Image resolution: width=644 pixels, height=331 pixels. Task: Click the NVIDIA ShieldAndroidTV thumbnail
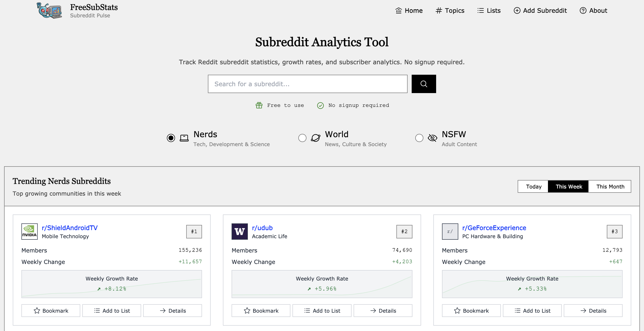coord(29,231)
